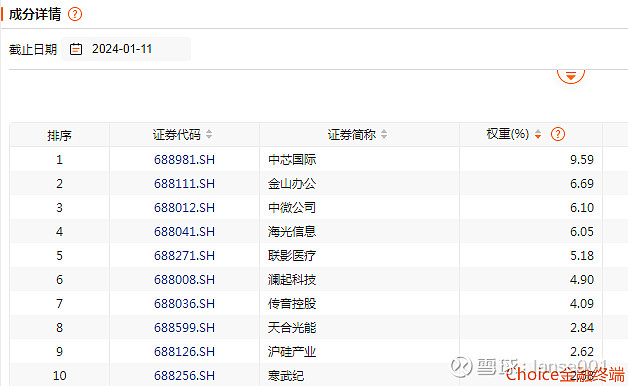
Task: Click rank number 10 cell
Action: (59, 376)
